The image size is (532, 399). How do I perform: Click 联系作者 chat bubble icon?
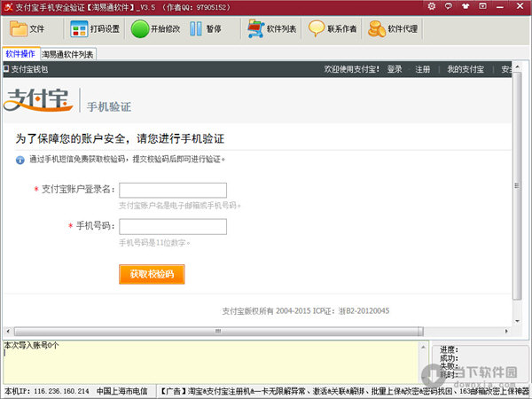pyautogui.click(x=317, y=28)
